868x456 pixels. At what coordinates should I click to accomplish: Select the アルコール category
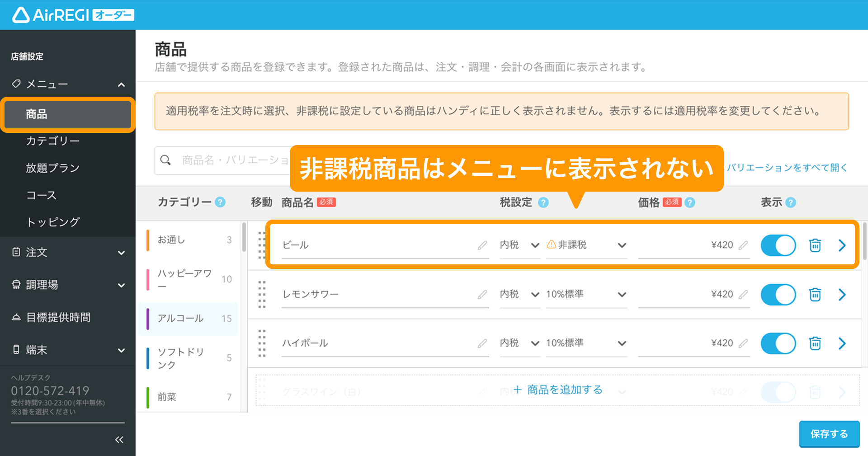[189, 319]
